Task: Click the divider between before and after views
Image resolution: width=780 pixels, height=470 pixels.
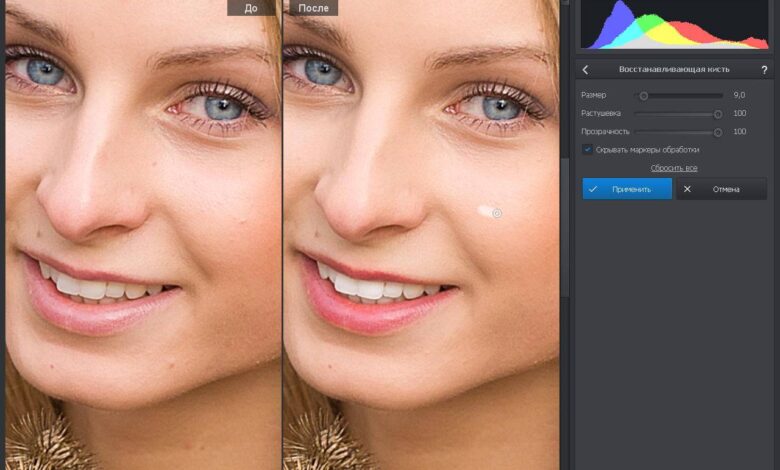Action: click(283, 250)
